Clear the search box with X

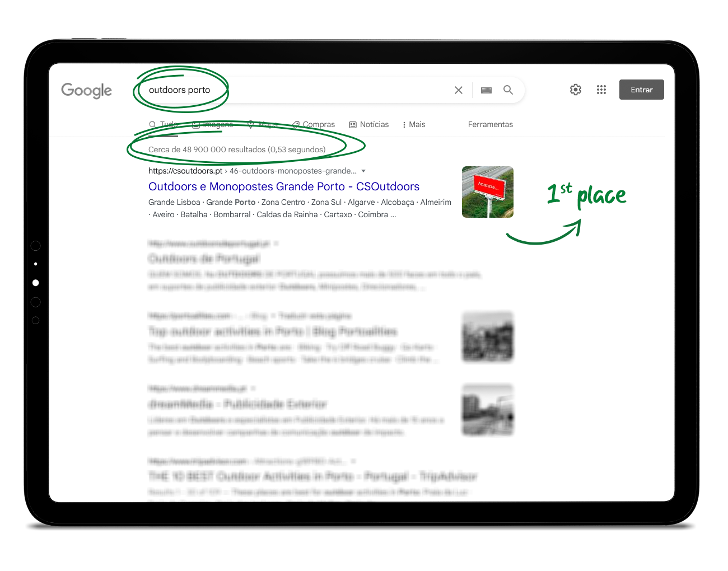tap(459, 90)
